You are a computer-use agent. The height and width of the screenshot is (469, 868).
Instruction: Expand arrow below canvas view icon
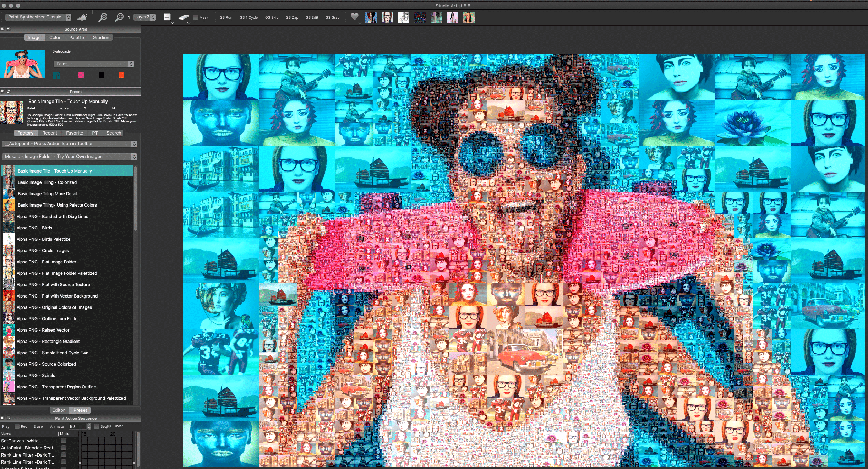point(172,23)
